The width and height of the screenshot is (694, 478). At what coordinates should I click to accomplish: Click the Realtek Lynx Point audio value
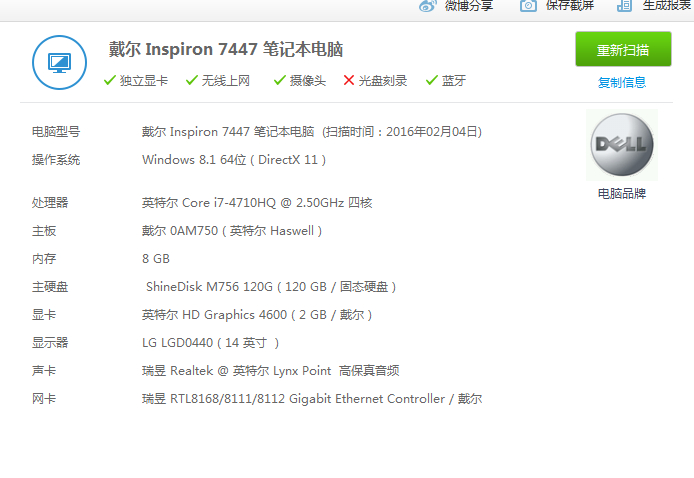pyautogui.click(x=270, y=371)
